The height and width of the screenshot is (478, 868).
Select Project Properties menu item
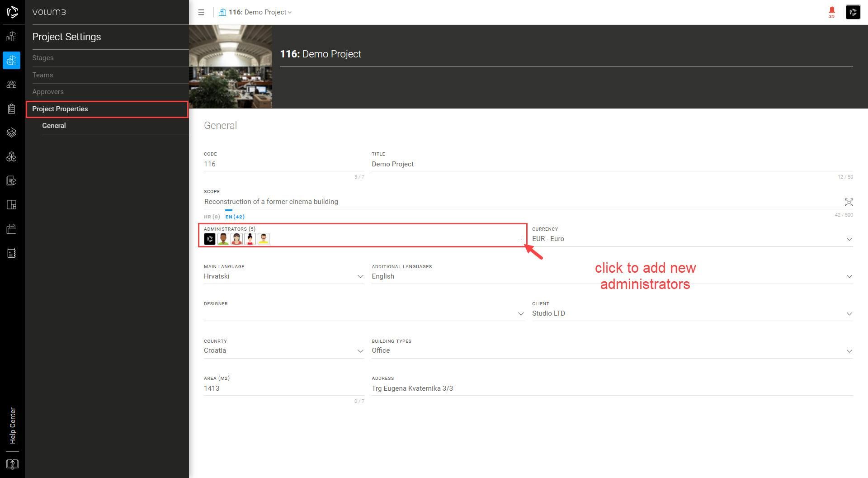point(107,109)
